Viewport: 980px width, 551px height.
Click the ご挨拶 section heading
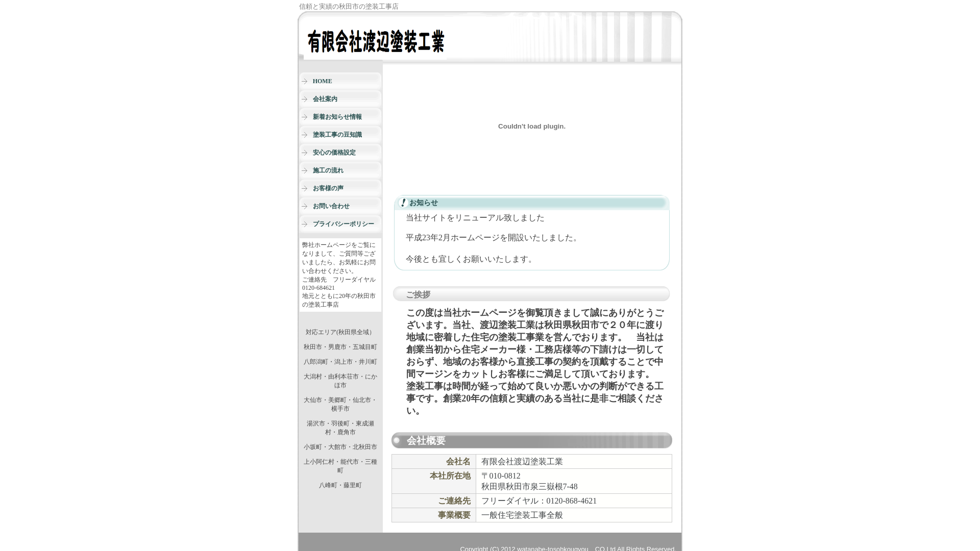(x=418, y=294)
